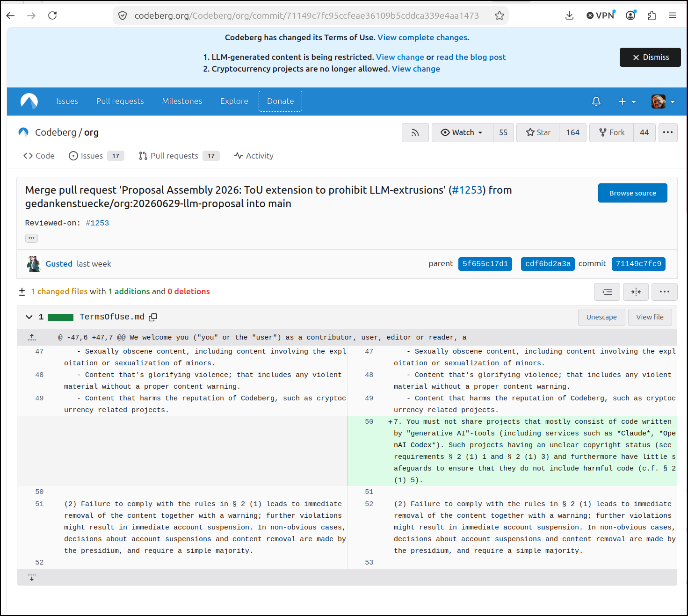Image resolution: width=688 pixels, height=616 pixels.
Task: Open the create new plus menu
Action: (x=627, y=101)
